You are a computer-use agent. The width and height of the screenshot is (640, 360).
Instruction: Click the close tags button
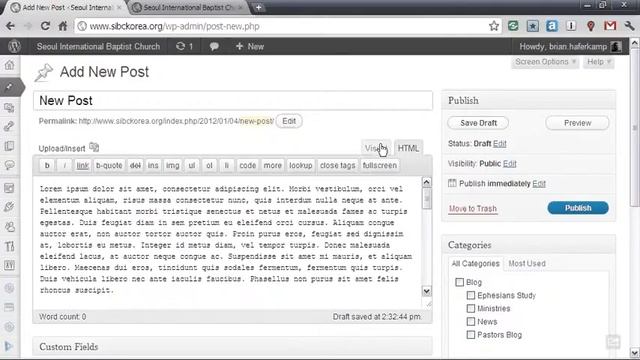tap(337, 165)
